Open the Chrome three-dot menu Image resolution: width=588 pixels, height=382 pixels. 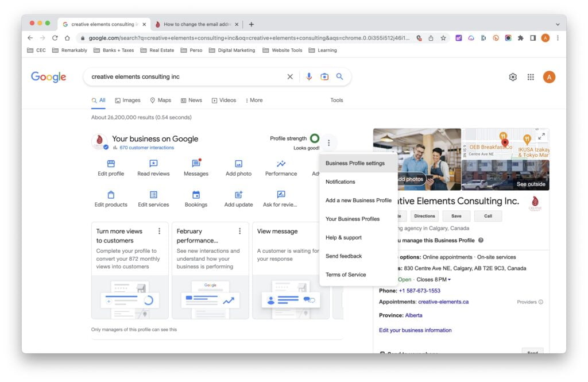(558, 38)
